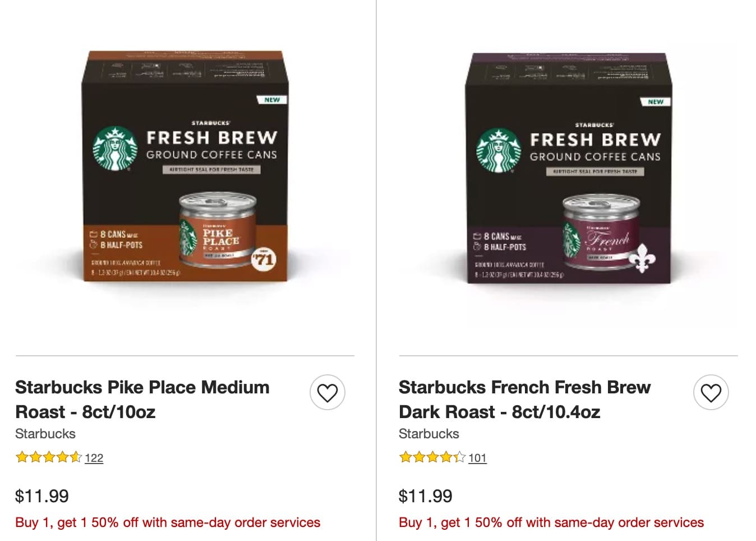Click the $11.99 price under French Roast
The image size is (756, 541).
(426, 496)
